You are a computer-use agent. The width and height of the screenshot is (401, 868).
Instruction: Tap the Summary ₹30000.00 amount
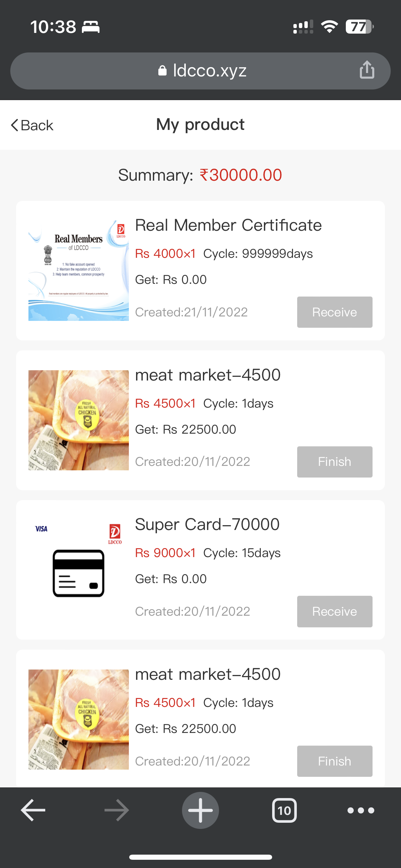(241, 175)
